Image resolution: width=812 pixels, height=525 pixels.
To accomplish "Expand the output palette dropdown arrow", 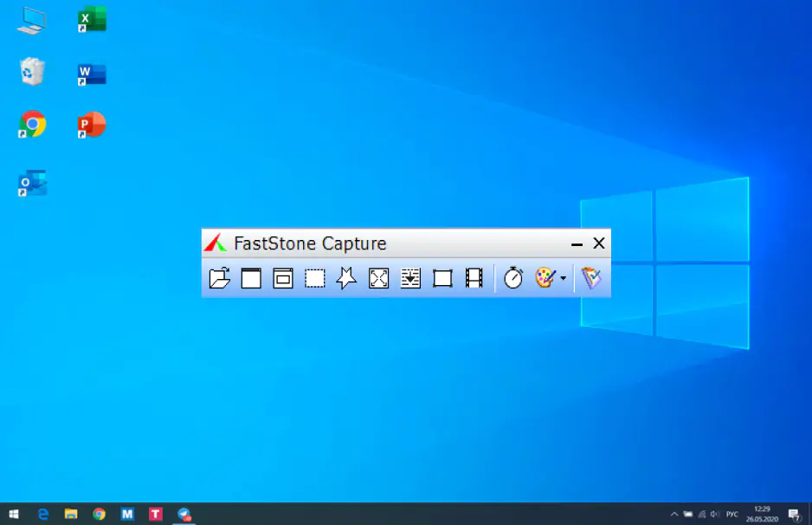I will click(564, 279).
